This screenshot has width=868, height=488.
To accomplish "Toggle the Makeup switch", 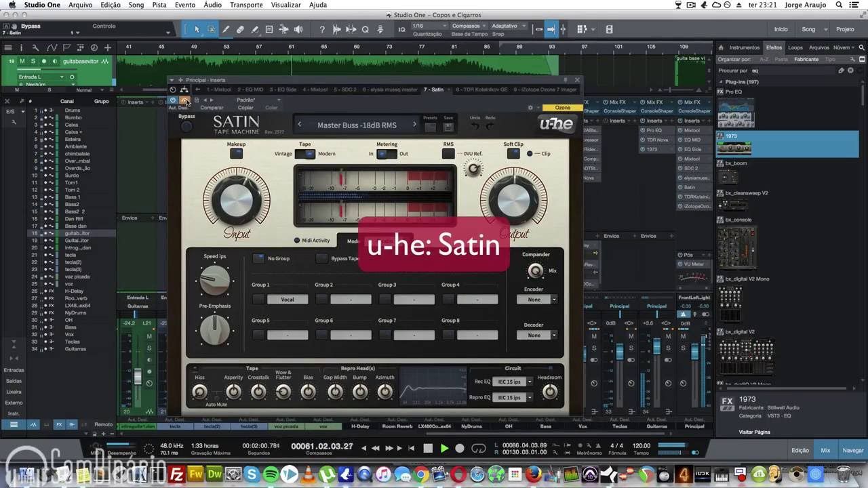I will click(x=236, y=154).
